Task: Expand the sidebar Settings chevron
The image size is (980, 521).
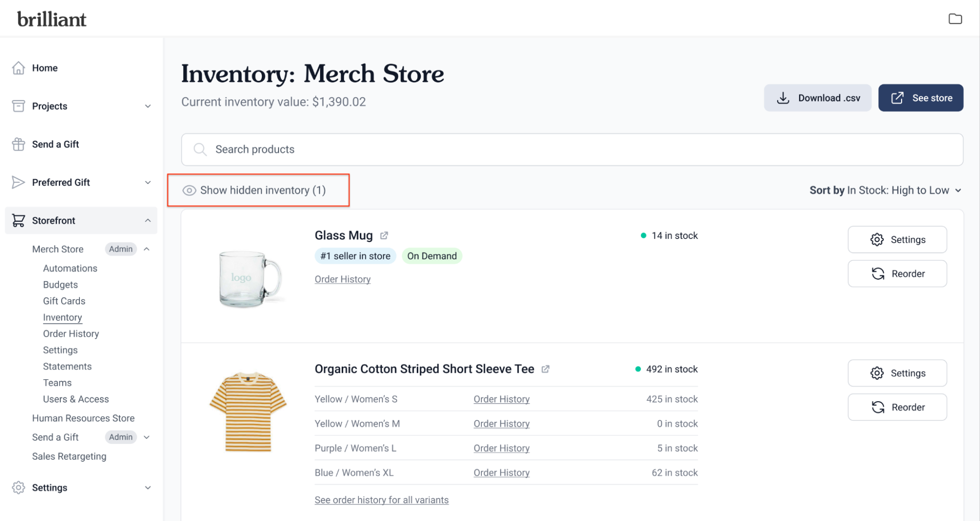Action: (148, 488)
